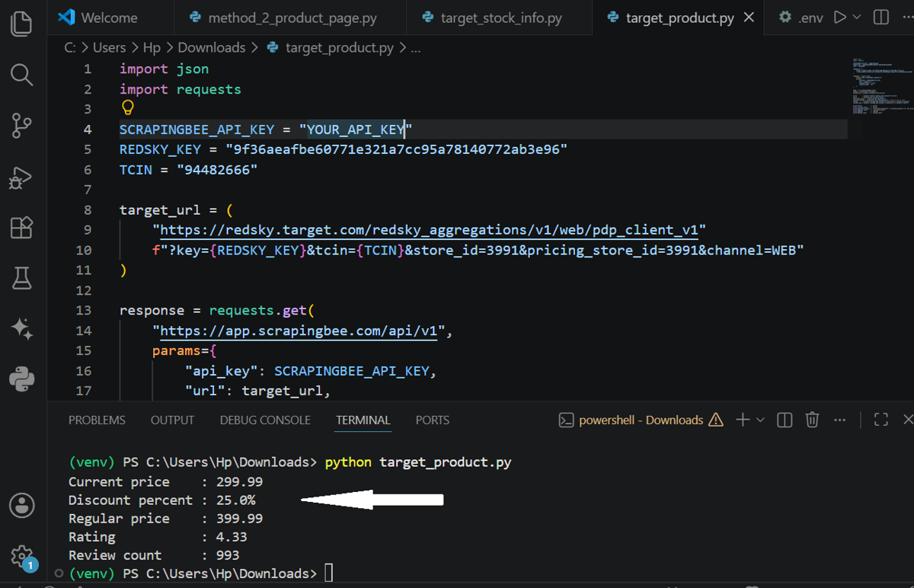Click the TCIN value "94482666"
The width and height of the screenshot is (914, 588).
point(217,170)
